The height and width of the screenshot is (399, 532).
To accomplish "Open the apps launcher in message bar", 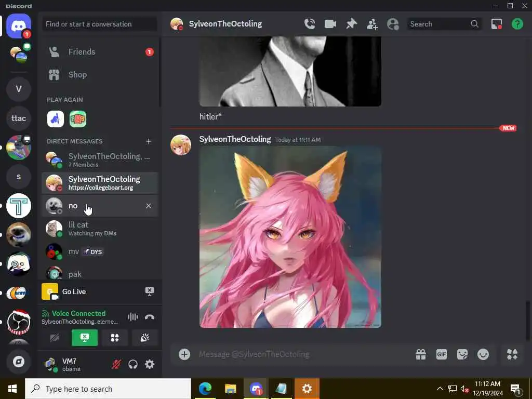I will point(512,354).
